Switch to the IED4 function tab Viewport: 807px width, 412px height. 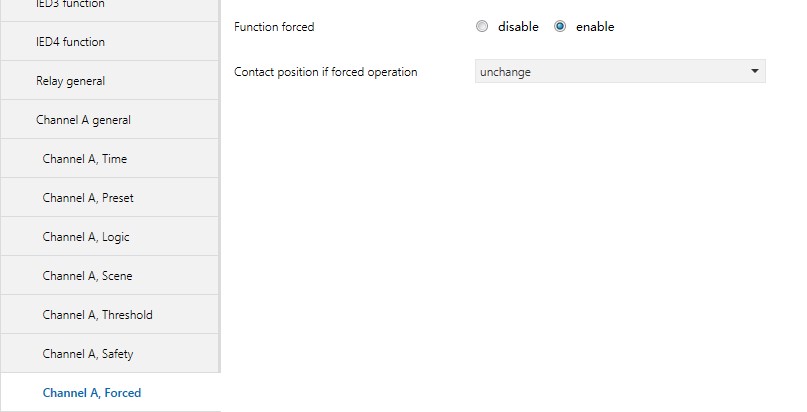click(x=70, y=42)
